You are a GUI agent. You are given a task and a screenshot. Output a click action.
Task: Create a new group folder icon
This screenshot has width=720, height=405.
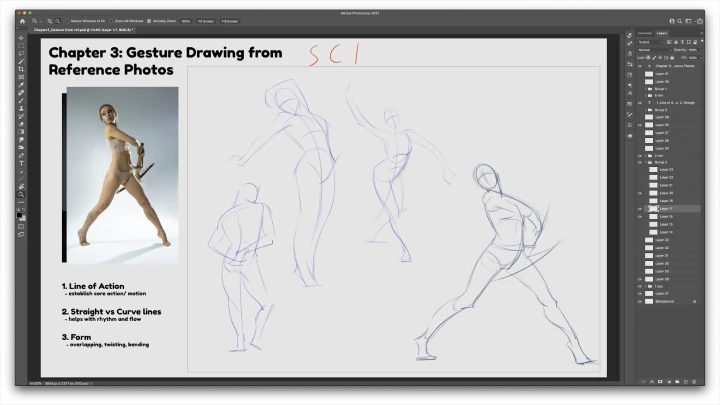tap(677, 382)
